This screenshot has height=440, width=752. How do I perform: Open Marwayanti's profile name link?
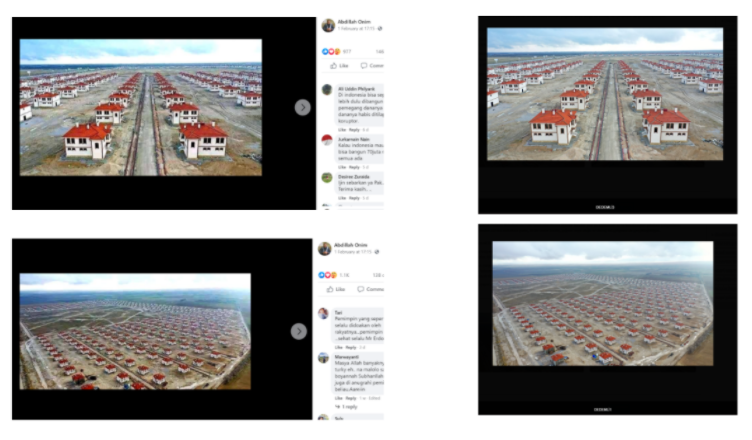tap(347, 357)
